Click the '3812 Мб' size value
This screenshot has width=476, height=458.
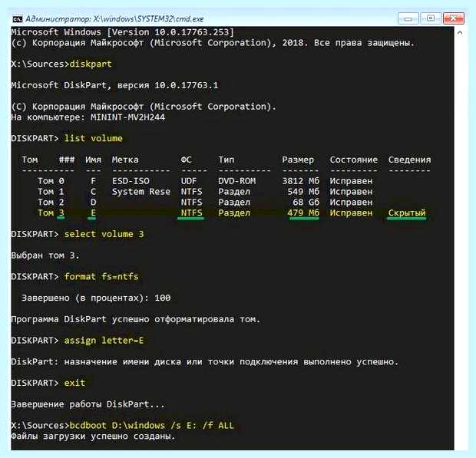(300, 181)
